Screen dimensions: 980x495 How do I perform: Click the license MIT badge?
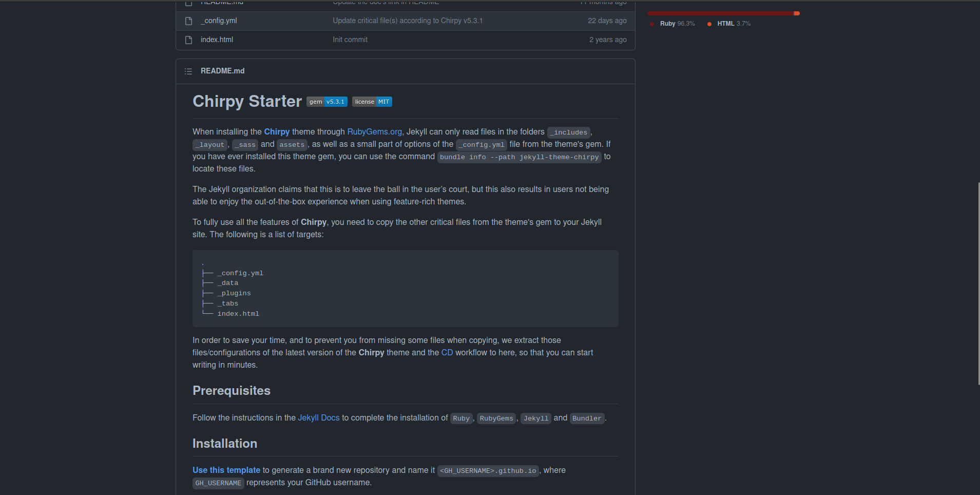[372, 102]
